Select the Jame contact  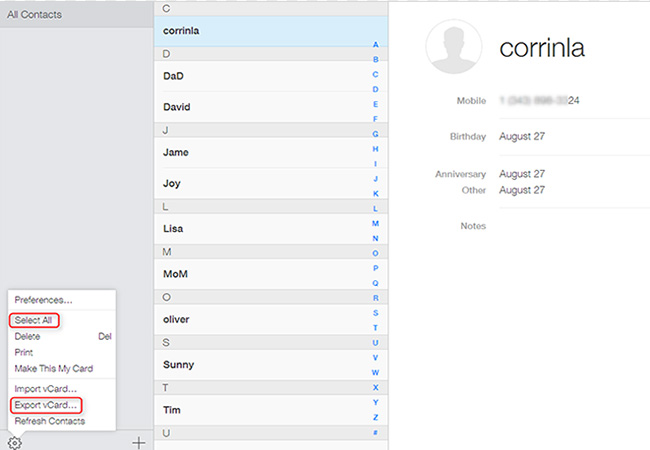pos(271,152)
